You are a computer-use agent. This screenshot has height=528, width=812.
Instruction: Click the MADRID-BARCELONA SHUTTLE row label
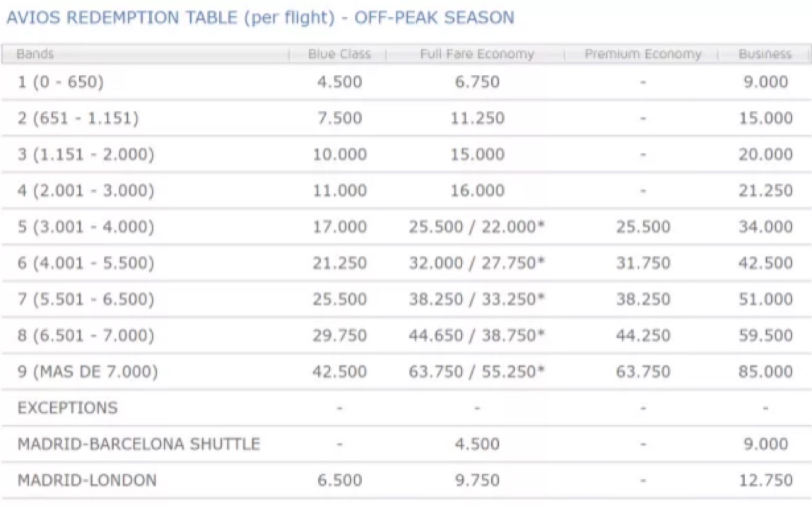coord(139,444)
